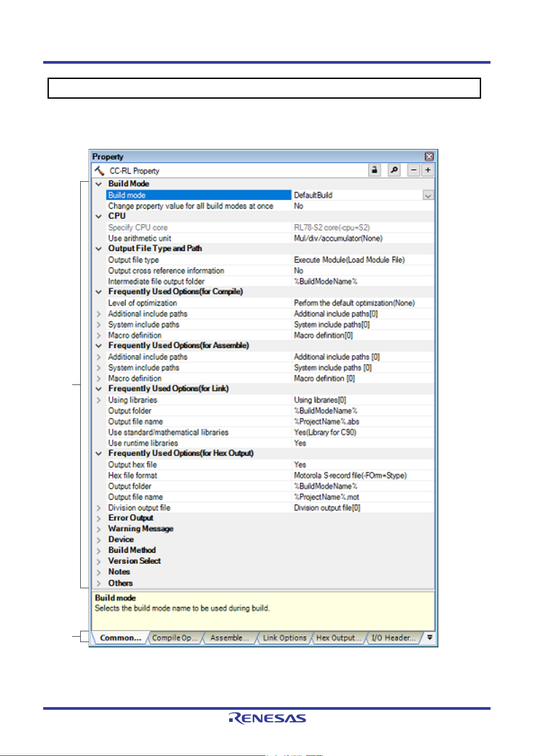Open the I/O Header tab
This screenshot has width=534, height=756.
(393, 638)
